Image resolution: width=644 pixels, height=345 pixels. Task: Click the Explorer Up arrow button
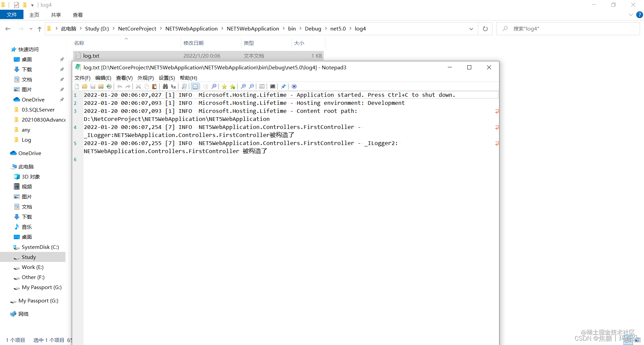click(40, 29)
